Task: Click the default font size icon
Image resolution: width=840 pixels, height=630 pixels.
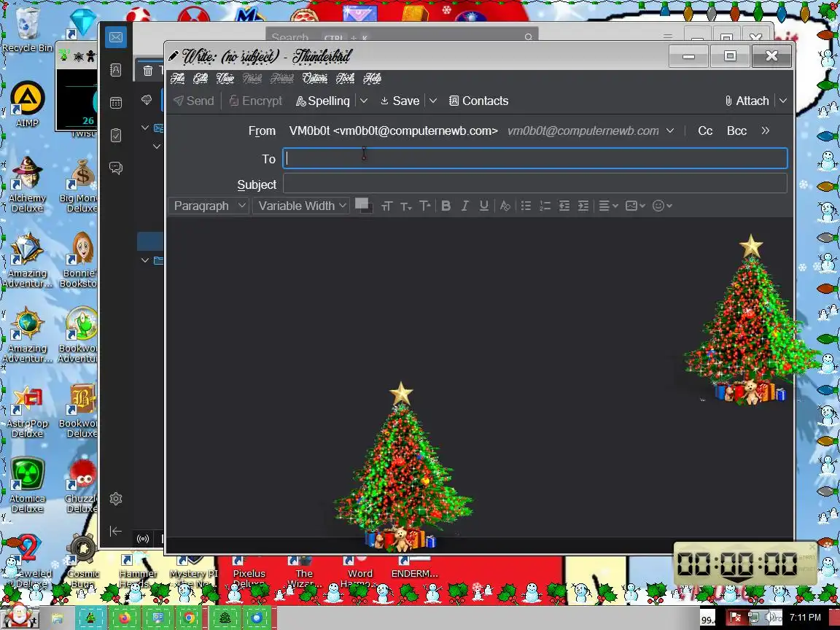Action: coord(386,206)
